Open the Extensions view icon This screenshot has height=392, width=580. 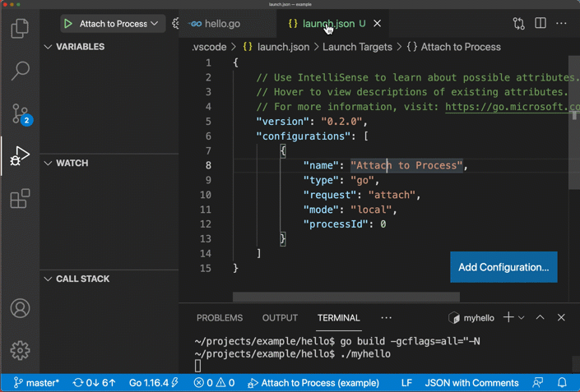point(20,199)
